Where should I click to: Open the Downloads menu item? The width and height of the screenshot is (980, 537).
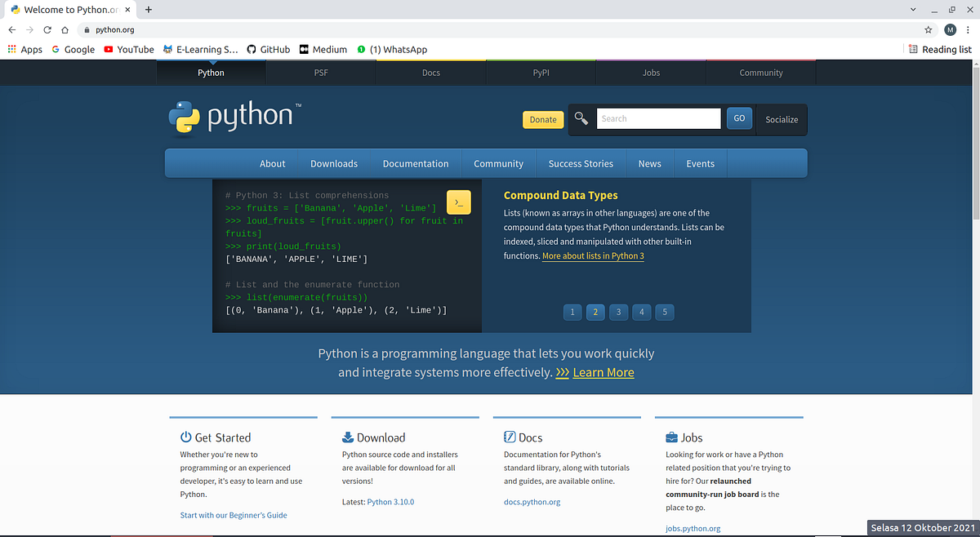pos(333,163)
